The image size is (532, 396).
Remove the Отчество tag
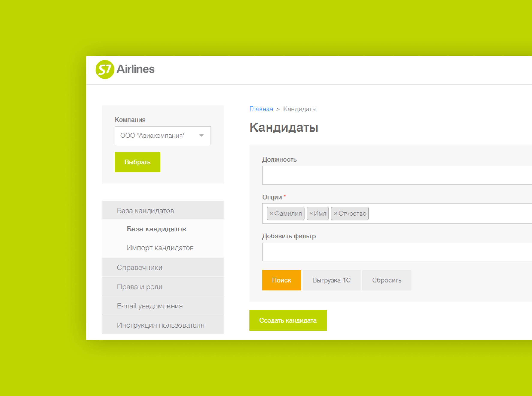pyautogui.click(x=336, y=213)
